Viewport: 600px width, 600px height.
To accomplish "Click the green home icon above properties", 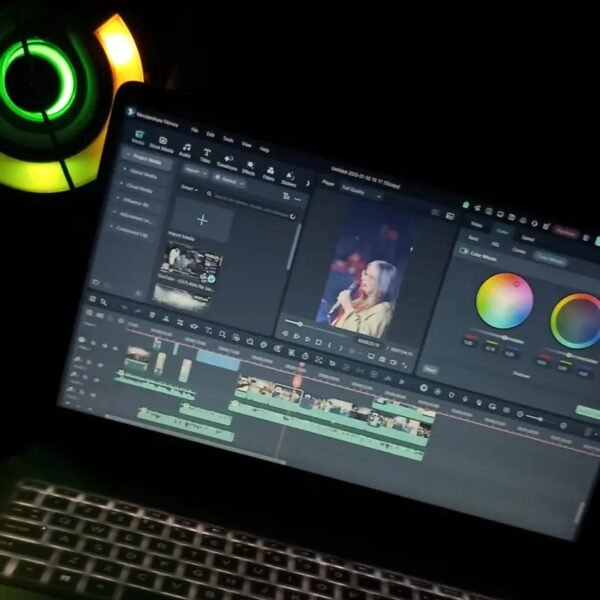I will click(x=466, y=205).
